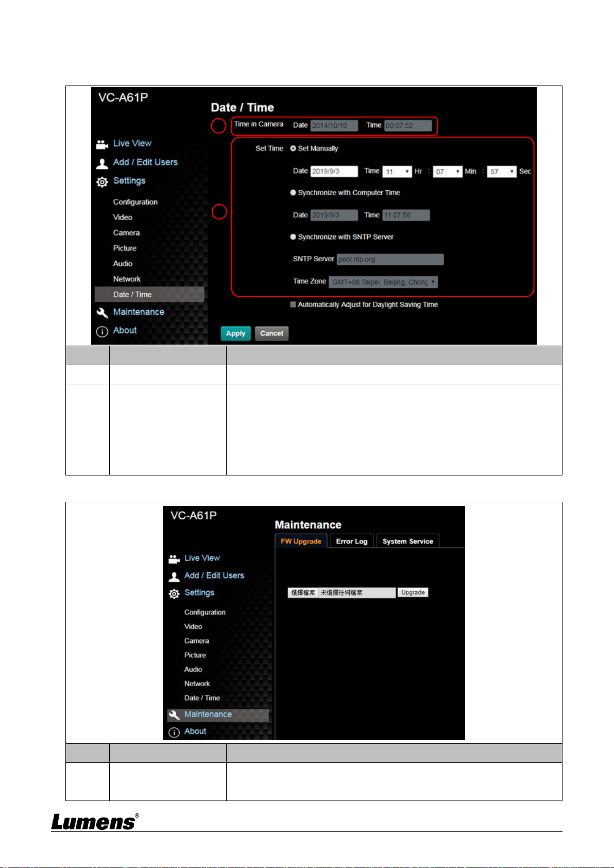Viewport: 614px width, 868px height.
Task: Open the Sec dropdown showing 57
Action: pos(502,172)
